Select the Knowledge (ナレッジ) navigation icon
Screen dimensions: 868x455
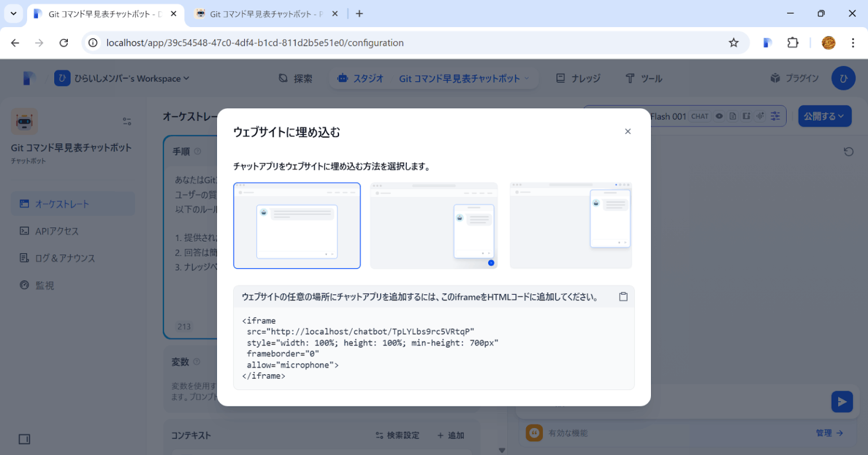562,78
